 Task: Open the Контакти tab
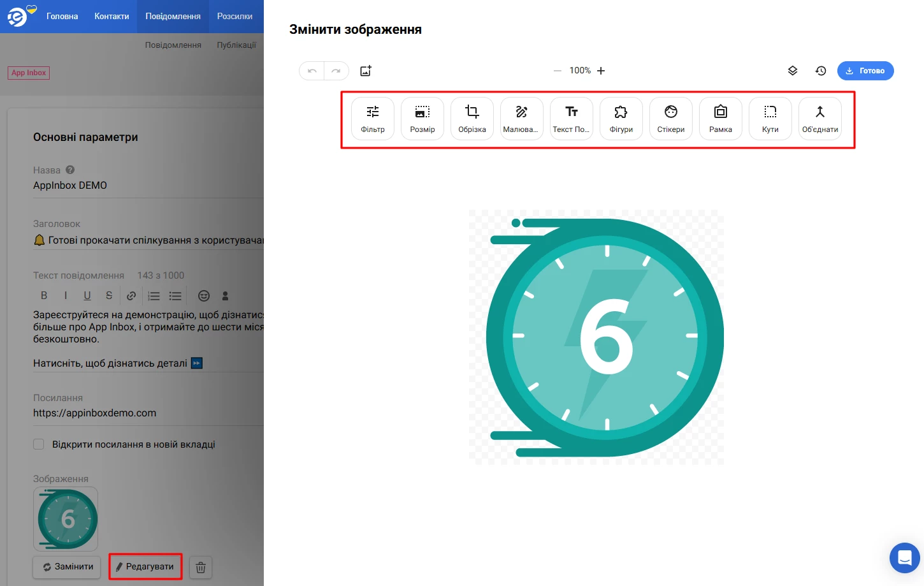click(112, 17)
